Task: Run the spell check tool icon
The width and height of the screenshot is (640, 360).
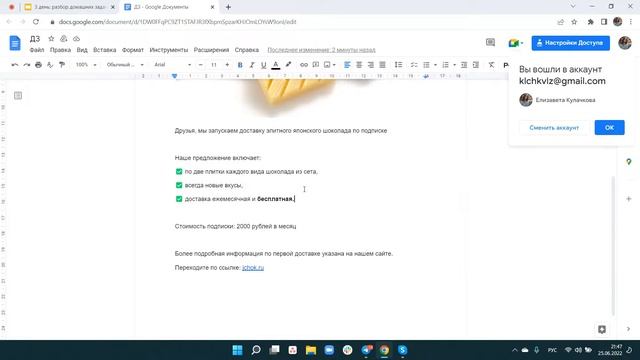Action: click(50, 65)
